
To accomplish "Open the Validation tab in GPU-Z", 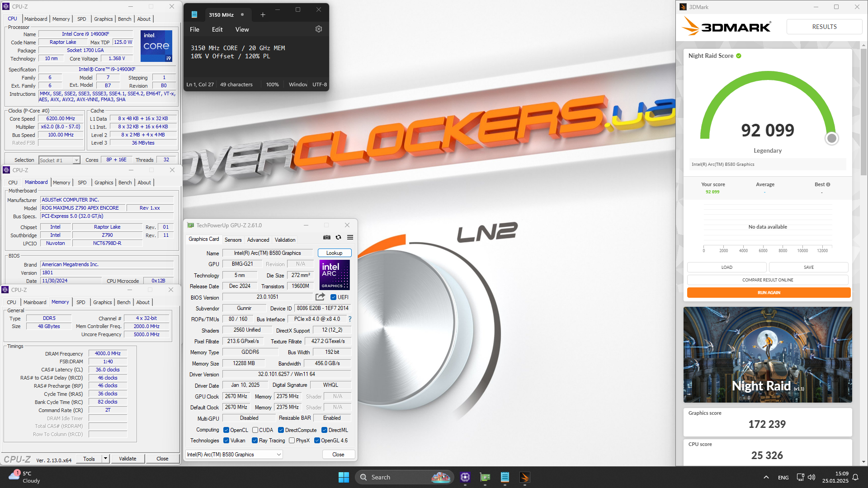I will tap(285, 239).
